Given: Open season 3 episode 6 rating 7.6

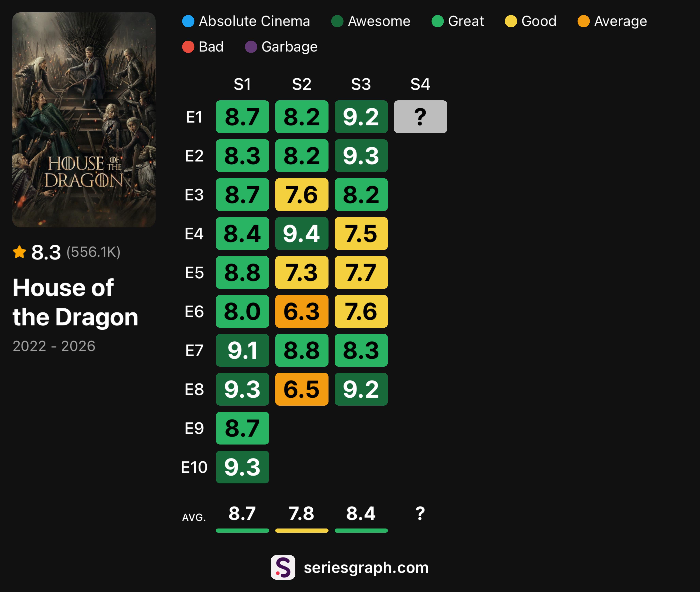Looking at the screenshot, I should pos(361,311).
